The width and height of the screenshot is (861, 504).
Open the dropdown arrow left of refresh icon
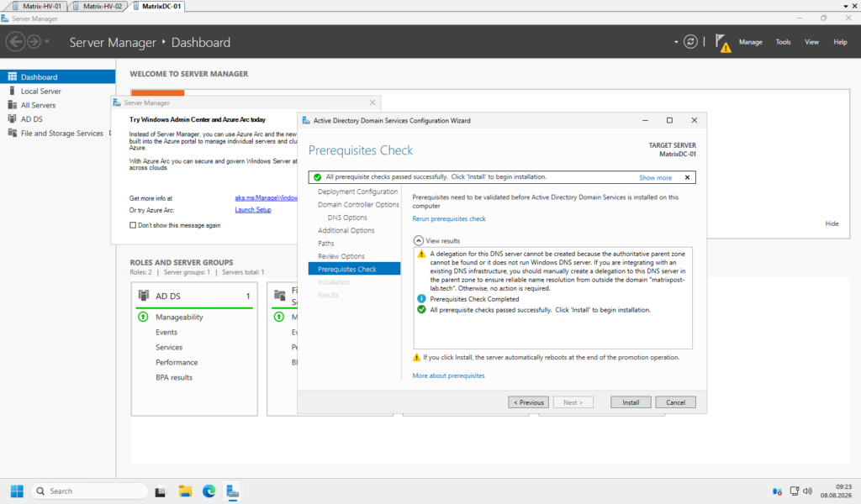(x=676, y=42)
